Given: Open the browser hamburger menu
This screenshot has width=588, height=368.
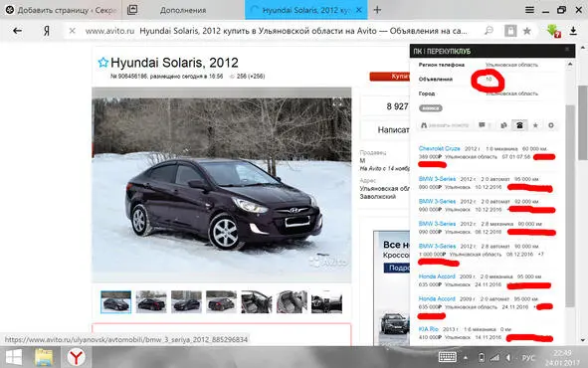Looking at the screenshot, I should click(529, 10).
